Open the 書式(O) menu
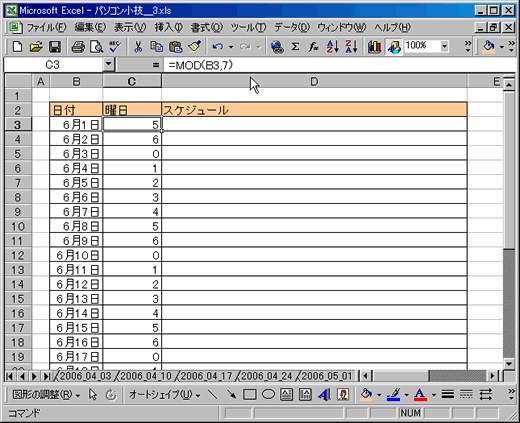The height and width of the screenshot is (423, 520). 207,27
